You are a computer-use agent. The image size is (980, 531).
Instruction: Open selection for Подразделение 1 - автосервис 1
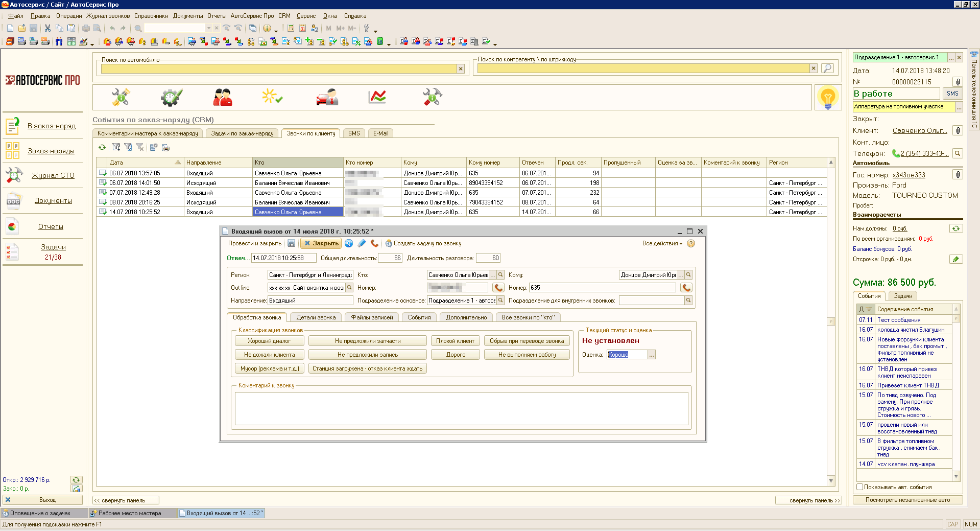pyautogui.click(x=951, y=57)
